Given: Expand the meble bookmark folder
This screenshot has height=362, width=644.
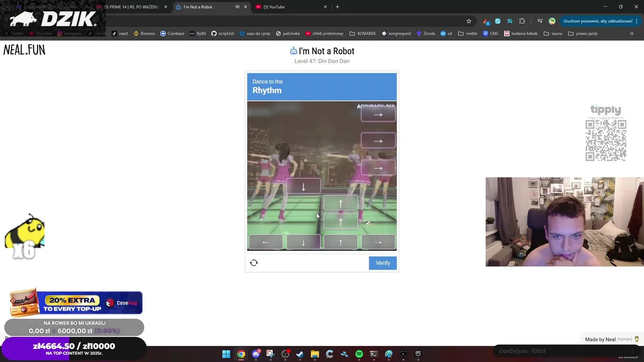Looking at the screenshot, I should click(x=467, y=34).
